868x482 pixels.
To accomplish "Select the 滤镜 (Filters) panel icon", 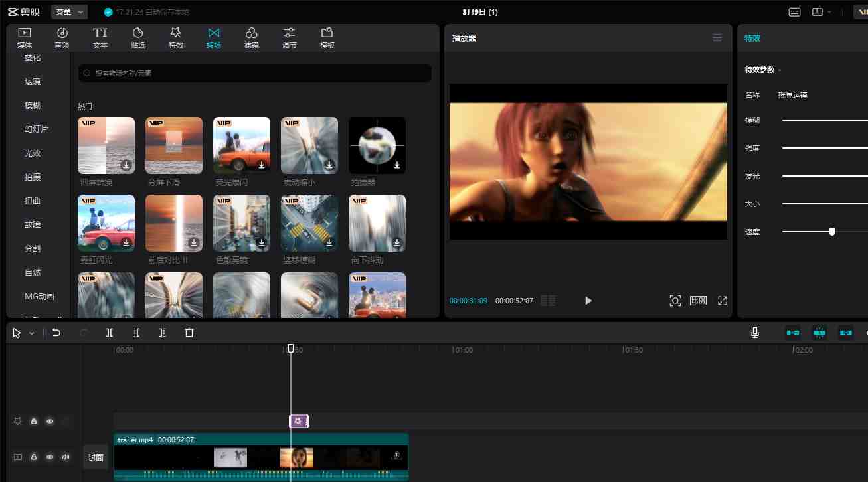I will click(251, 37).
